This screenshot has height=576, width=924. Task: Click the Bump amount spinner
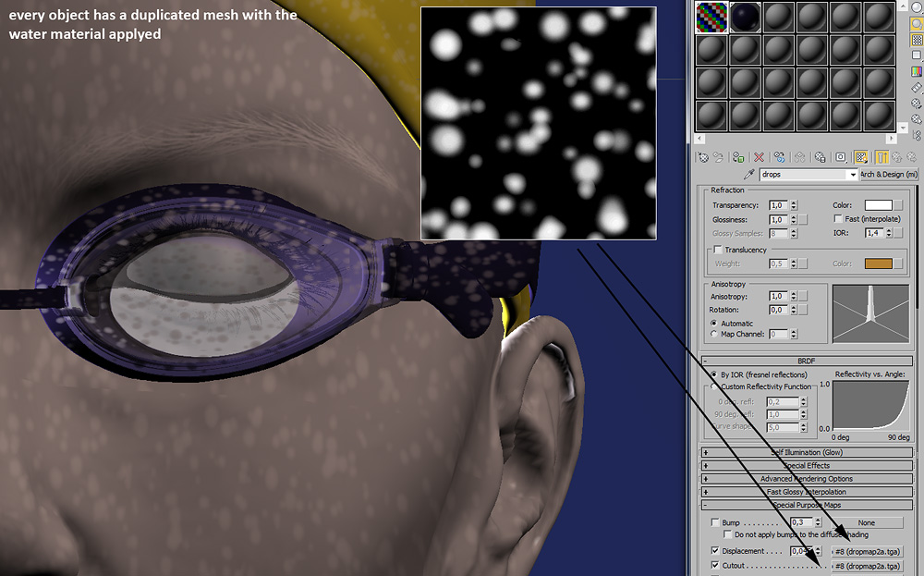pos(818,522)
